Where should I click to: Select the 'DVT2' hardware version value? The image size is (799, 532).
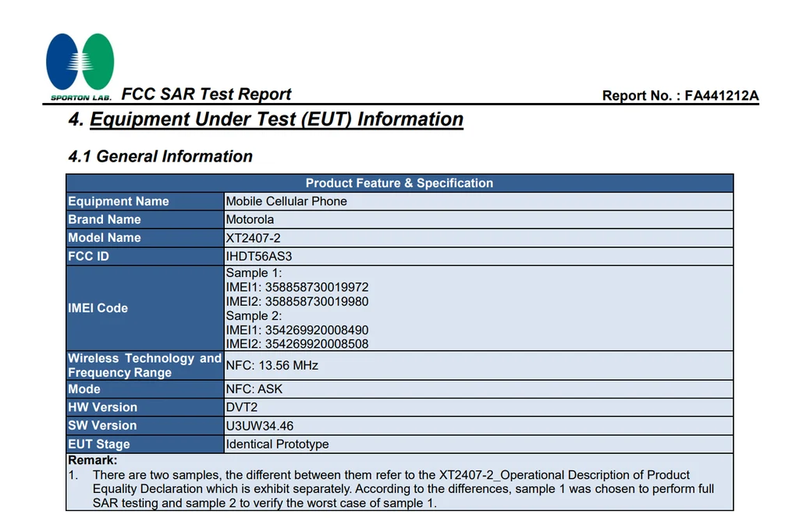coord(242,408)
